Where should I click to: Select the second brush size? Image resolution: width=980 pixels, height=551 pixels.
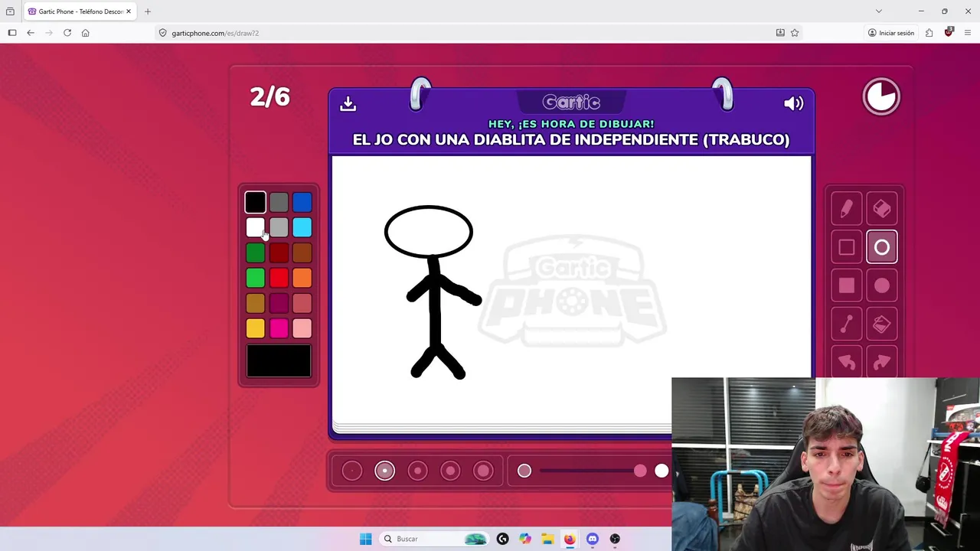[384, 471]
